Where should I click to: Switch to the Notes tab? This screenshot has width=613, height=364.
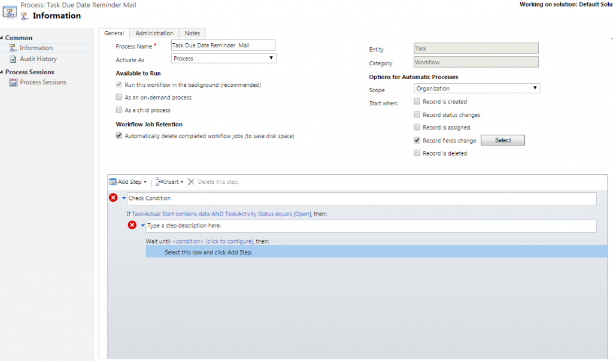tap(192, 34)
